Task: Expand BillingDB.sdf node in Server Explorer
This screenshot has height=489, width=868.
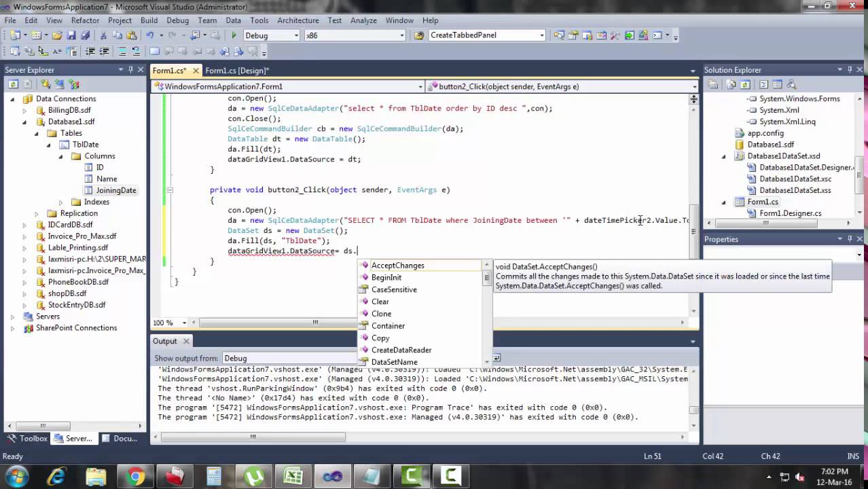Action: tap(24, 110)
